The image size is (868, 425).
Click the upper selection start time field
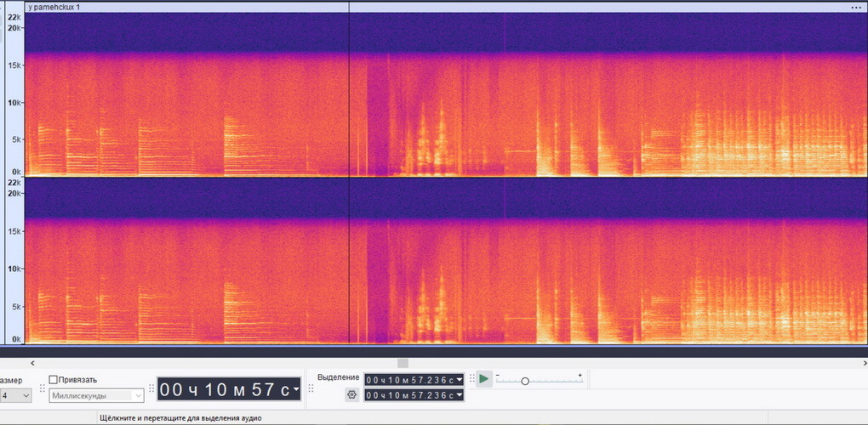tap(412, 379)
